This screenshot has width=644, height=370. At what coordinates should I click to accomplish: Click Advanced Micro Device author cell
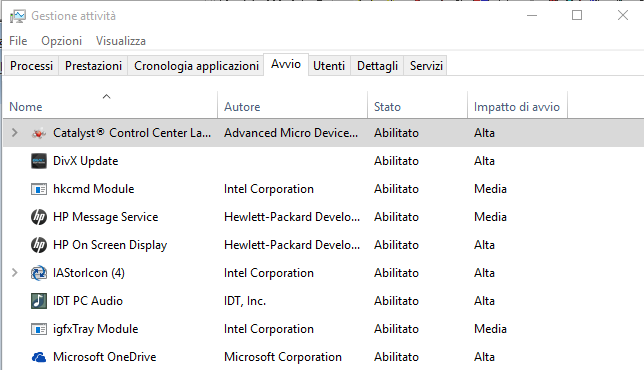point(291,133)
